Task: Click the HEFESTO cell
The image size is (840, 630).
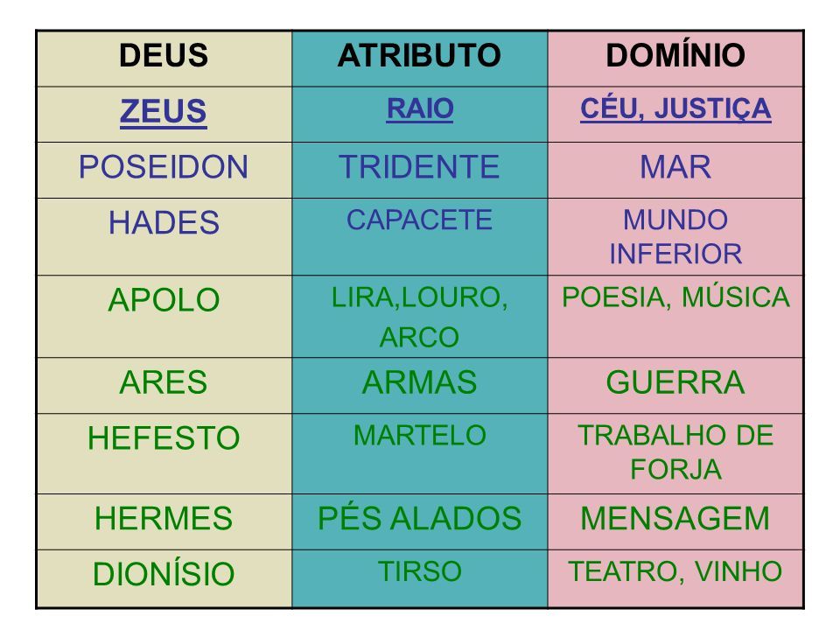Action: click(x=164, y=453)
